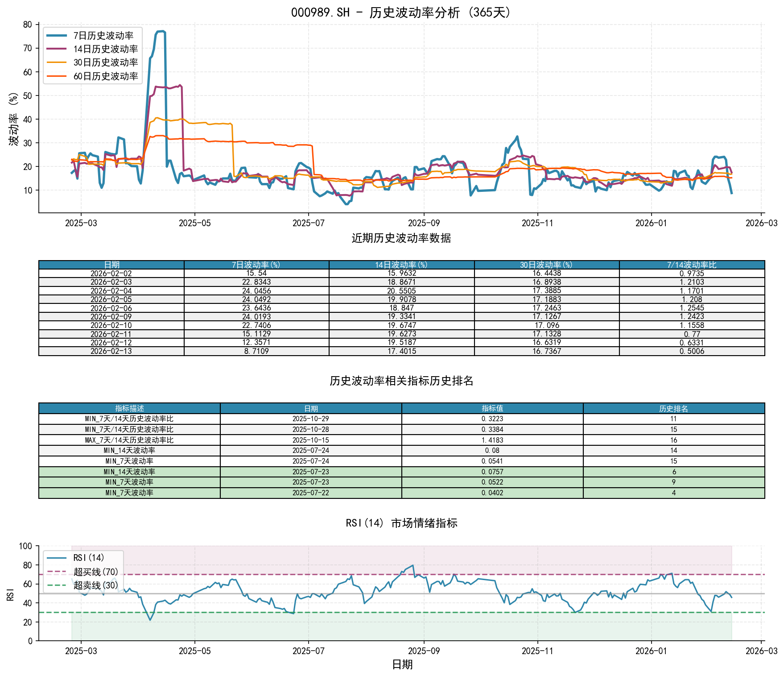Image resolution: width=784 pixels, height=676 pixels.
Task: Select the 2026-02-02 date cell
Action: (x=111, y=274)
